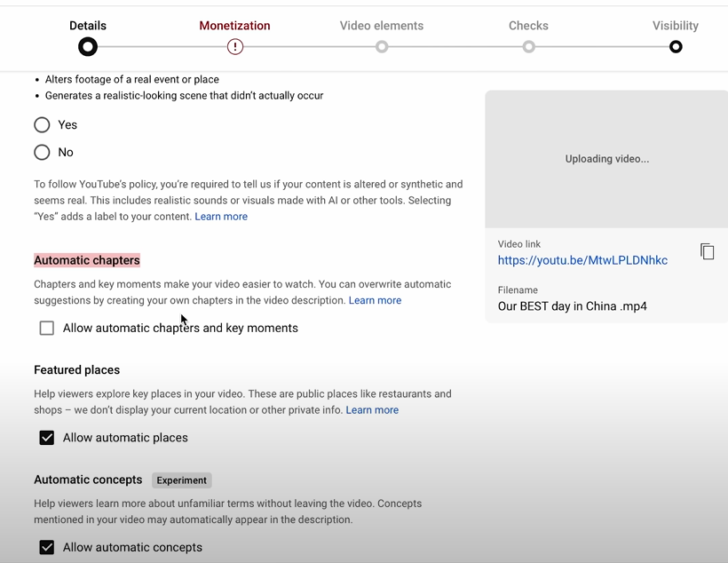The width and height of the screenshot is (728, 563).
Task: Switch to the Details step label
Action: click(x=88, y=26)
